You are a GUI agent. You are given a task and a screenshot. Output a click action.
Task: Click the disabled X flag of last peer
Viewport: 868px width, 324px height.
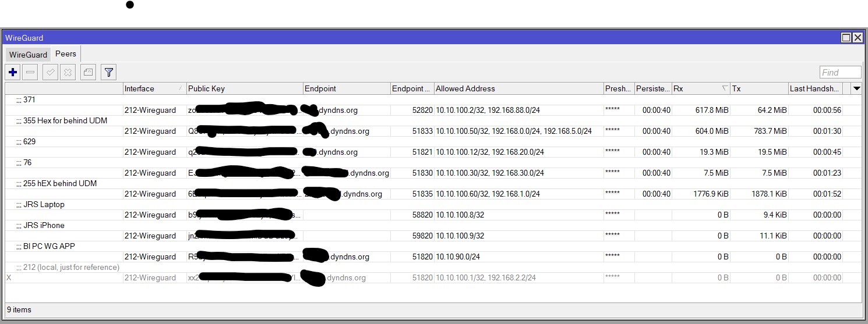[9, 278]
